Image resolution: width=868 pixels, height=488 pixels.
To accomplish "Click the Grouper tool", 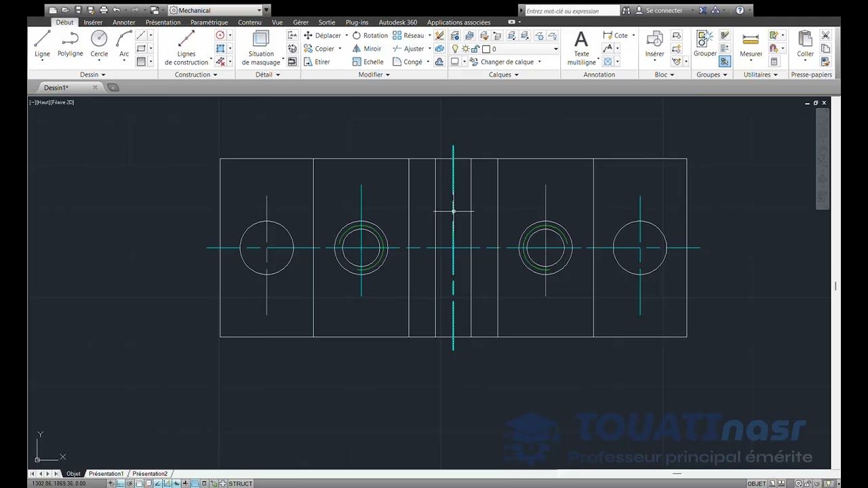I will [705, 43].
